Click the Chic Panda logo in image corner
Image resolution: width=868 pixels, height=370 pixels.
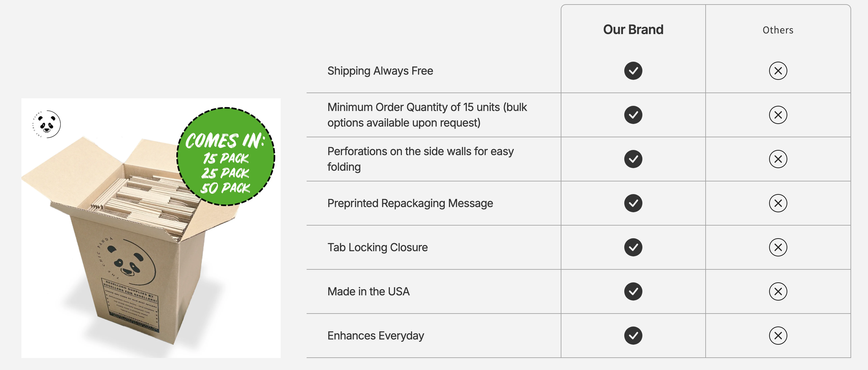46,124
